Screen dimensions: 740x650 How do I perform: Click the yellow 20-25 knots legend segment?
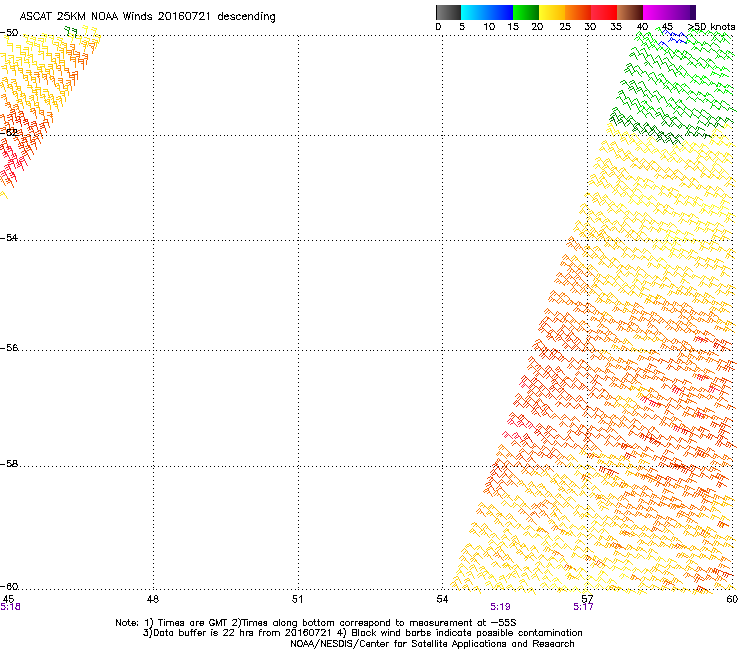click(552, 12)
